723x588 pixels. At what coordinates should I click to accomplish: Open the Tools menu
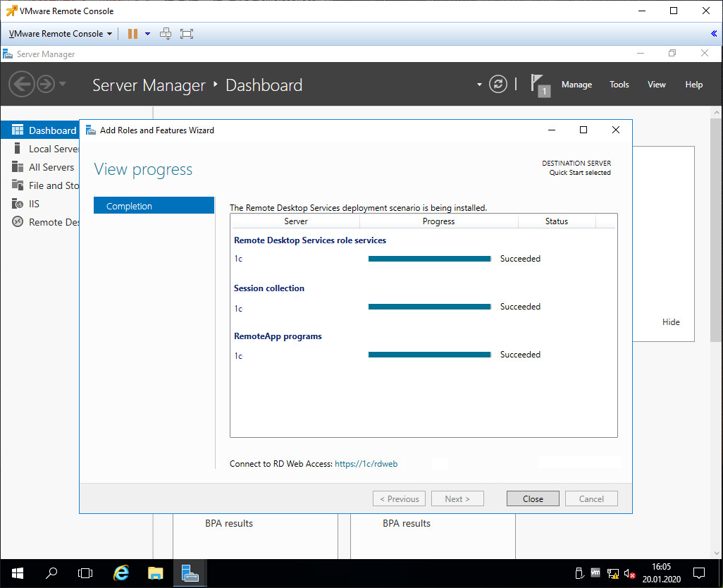(619, 85)
